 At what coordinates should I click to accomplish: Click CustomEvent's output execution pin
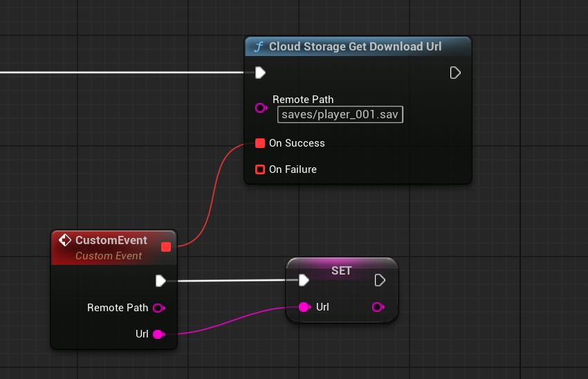(161, 280)
